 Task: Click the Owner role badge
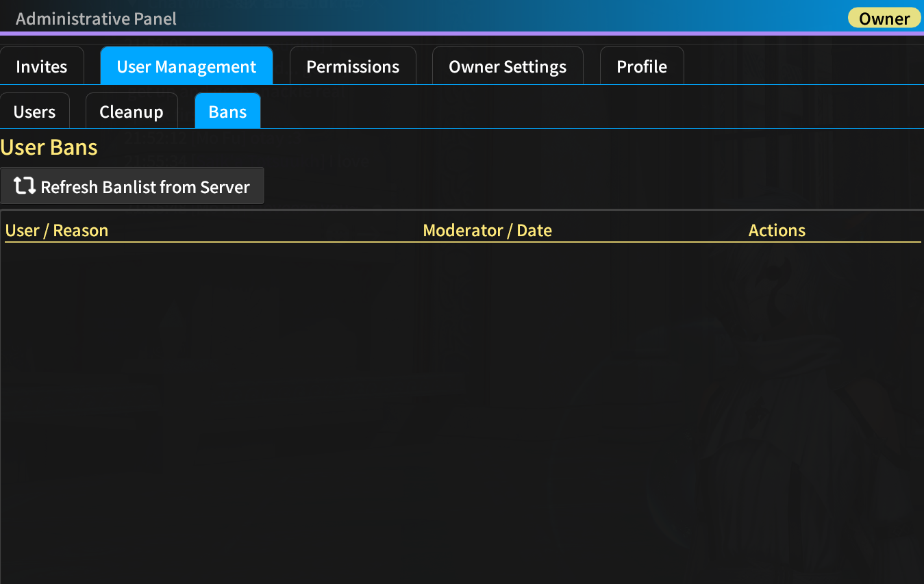point(884,18)
